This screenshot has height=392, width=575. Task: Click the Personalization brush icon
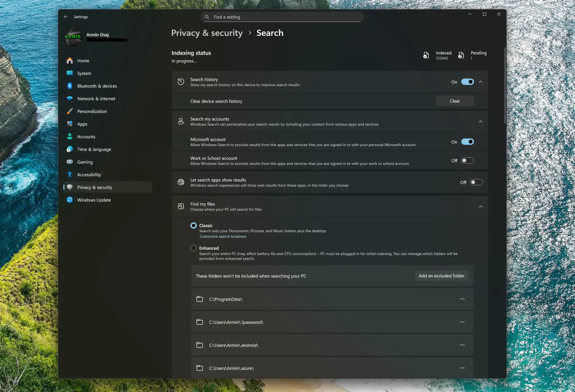[x=70, y=111]
